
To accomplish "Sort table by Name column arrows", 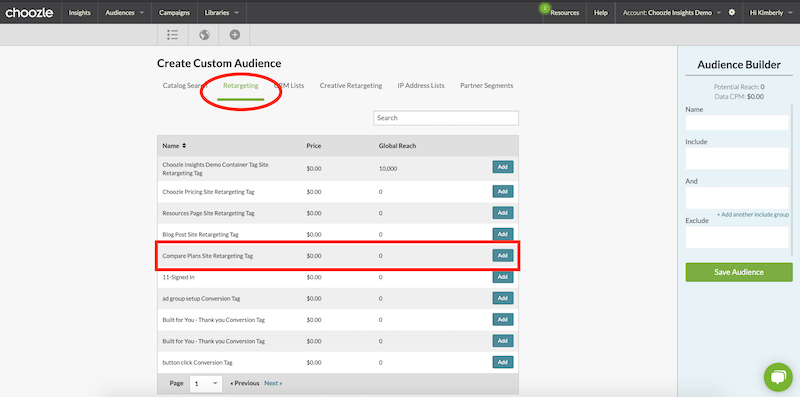I will click(x=184, y=145).
